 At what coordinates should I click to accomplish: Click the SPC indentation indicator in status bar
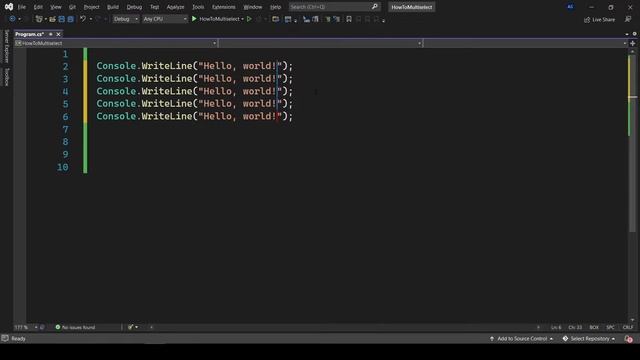(x=610, y=327)
